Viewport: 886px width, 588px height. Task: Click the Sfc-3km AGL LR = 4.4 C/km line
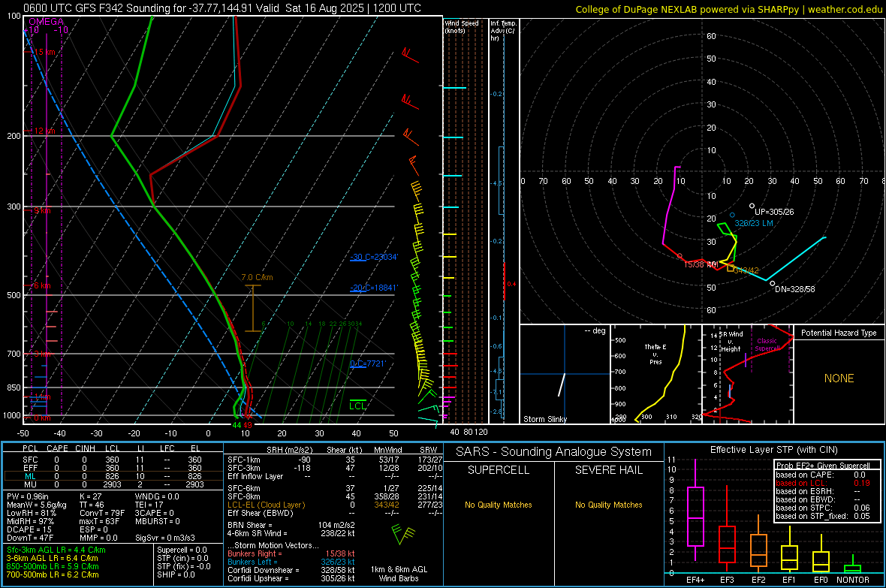coord(56,550)
